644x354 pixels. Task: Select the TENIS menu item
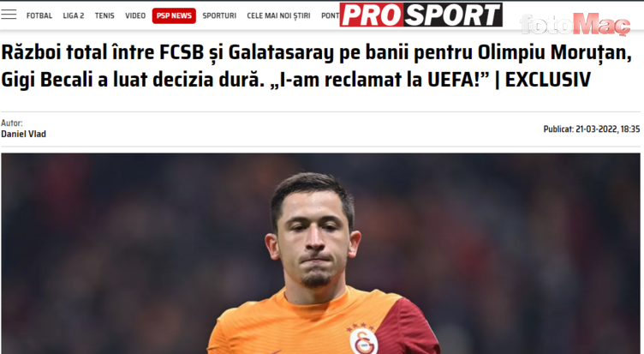click(104, 15)
